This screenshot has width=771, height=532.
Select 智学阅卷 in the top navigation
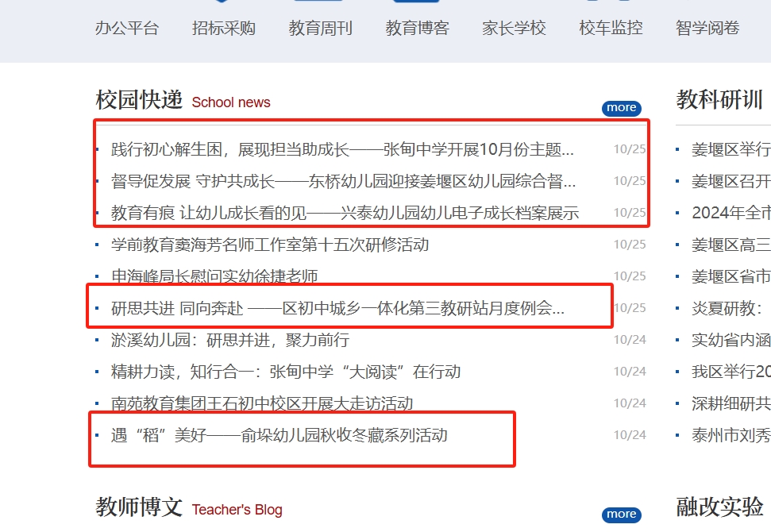click(x=707, y=28)
